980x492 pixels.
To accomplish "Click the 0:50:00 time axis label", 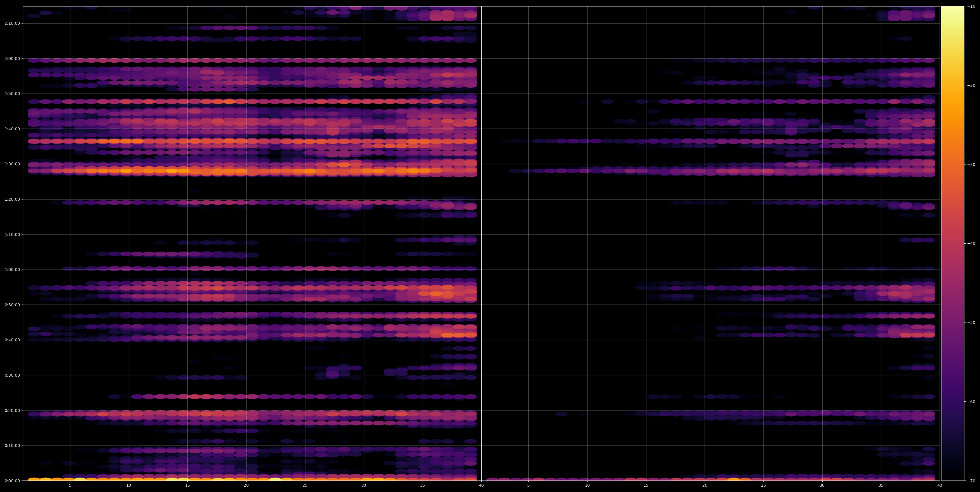I will click(12, 305).
